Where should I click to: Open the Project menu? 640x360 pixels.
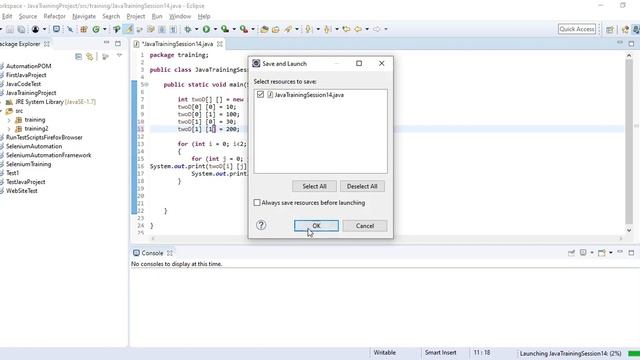tap(136, 16)
